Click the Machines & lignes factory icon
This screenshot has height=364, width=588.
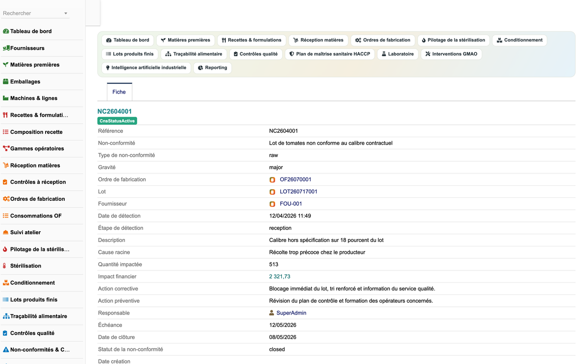click(6, 98)
